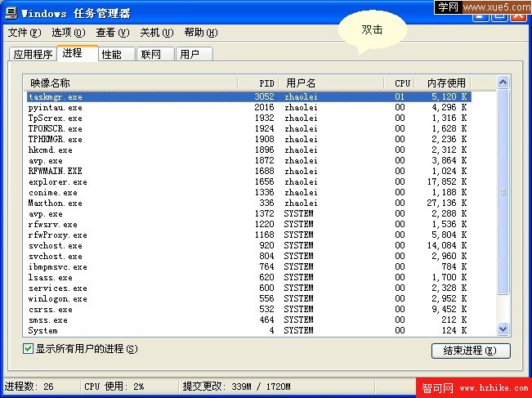Screen dimensions: 532x398
Task: Select the TPONSCR.exe process
Action: coord(249,128)
